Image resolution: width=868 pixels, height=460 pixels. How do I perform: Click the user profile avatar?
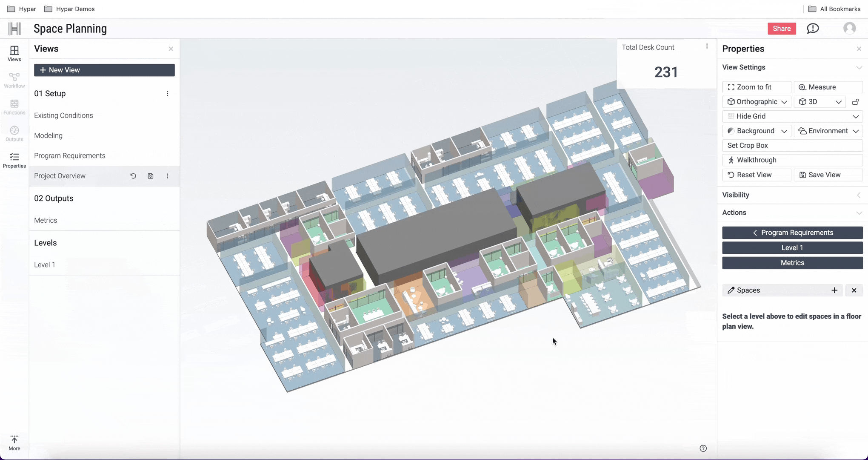point(849,29)
